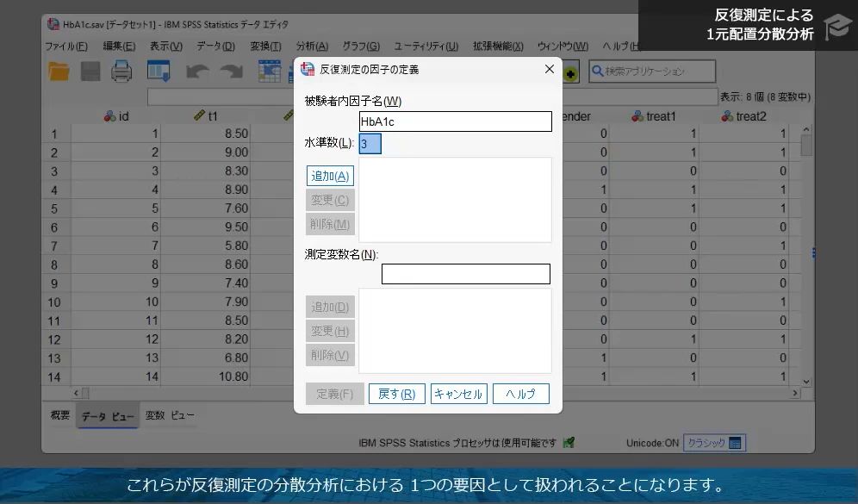
Task: Click the Print toolbar icon
Action: point(121,72)
